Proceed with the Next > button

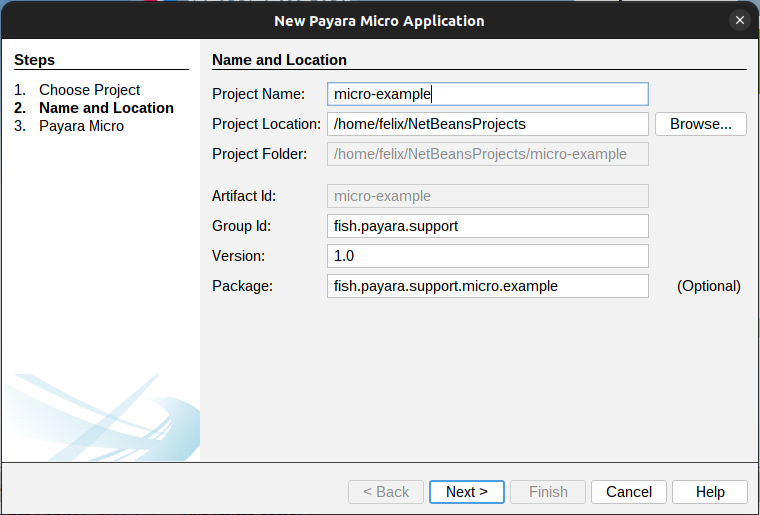(467, 492)
